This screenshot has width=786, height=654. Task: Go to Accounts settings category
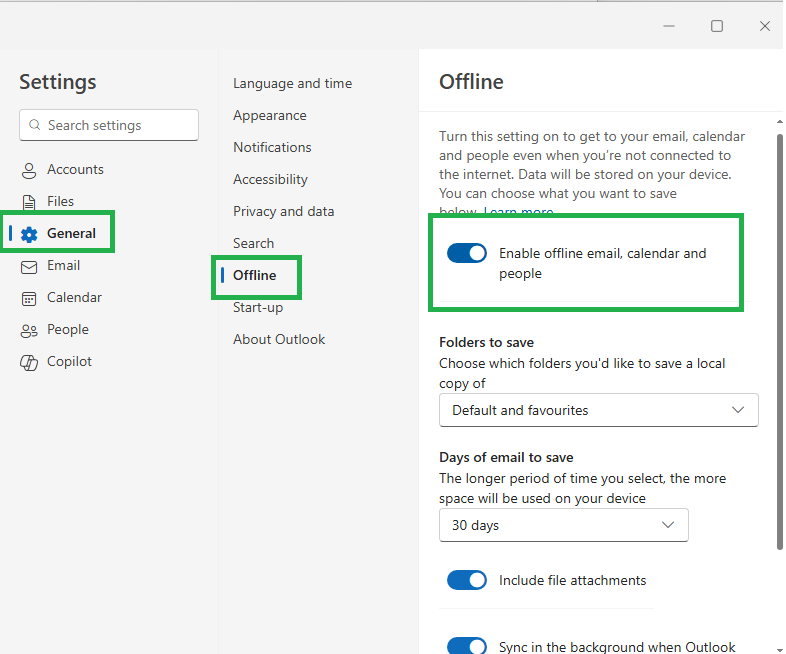click(75, 169)
